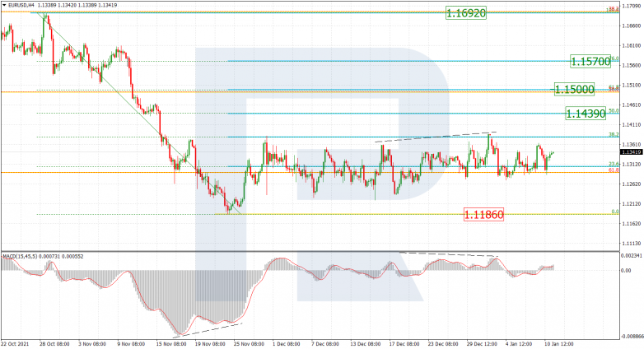Click the 13 Dec 08:00 time label

tap(365, 344)
